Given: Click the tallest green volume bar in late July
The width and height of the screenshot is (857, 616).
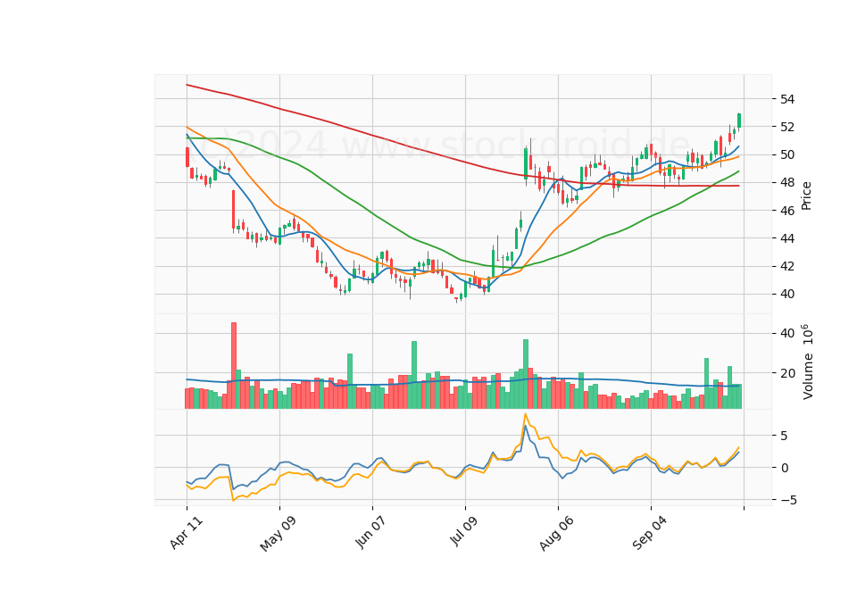Looking at the screenshot, I should pos(526,374).
